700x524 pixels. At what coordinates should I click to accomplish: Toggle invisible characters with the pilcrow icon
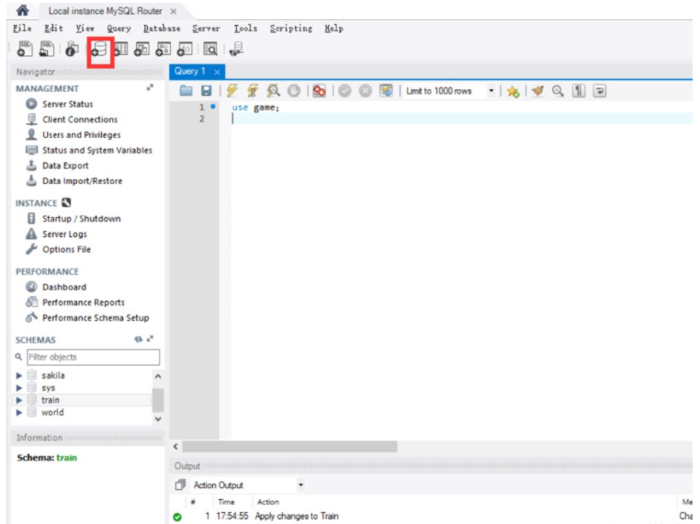[578, 91]
